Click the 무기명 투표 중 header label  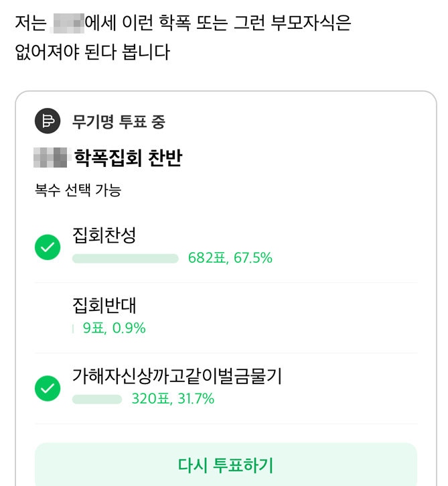click(x=119, y=122)
